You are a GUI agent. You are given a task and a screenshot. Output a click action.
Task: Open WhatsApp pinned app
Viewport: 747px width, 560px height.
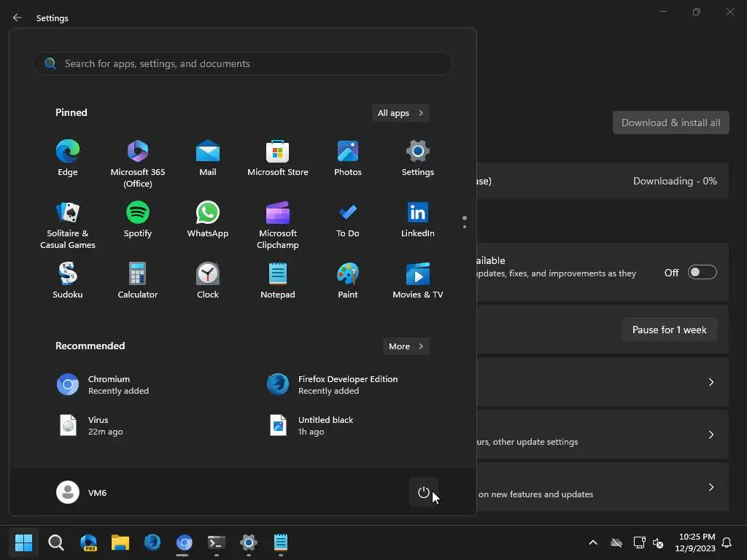tap(208, 219)
